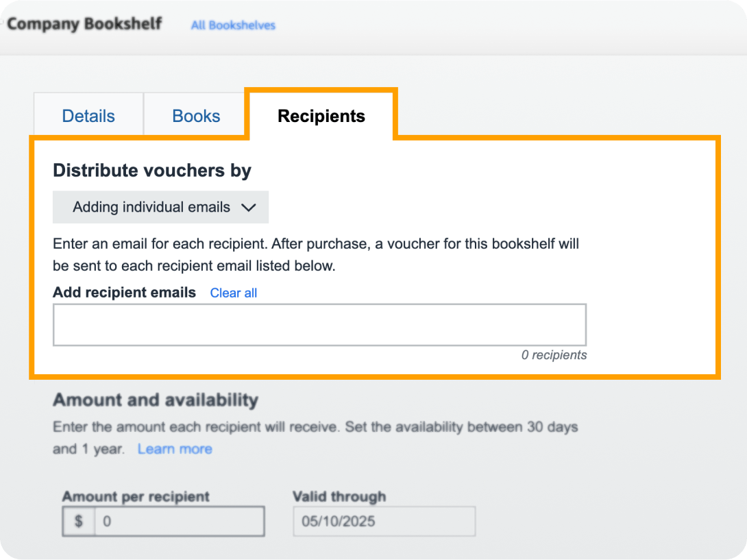Viewport: 747px width, 560px height.
Task: Switch to the Books tab
Action: pyautogui.click(x=196, y=116)
